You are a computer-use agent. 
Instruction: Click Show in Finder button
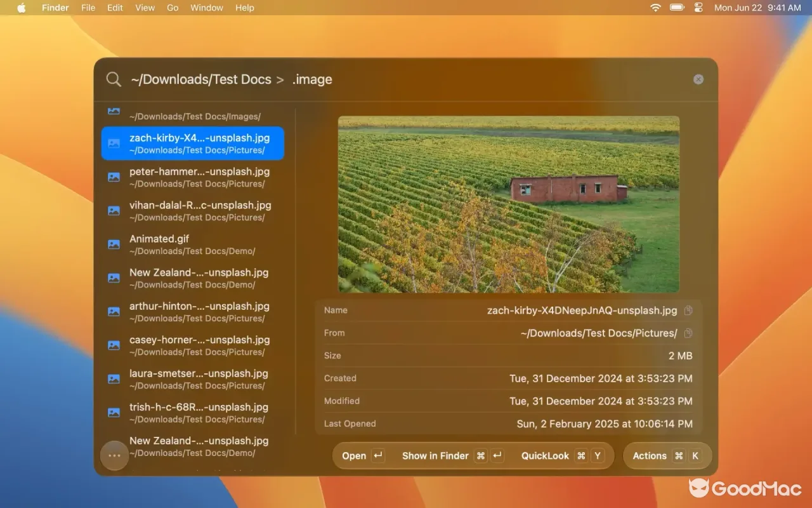coord(453,456)
